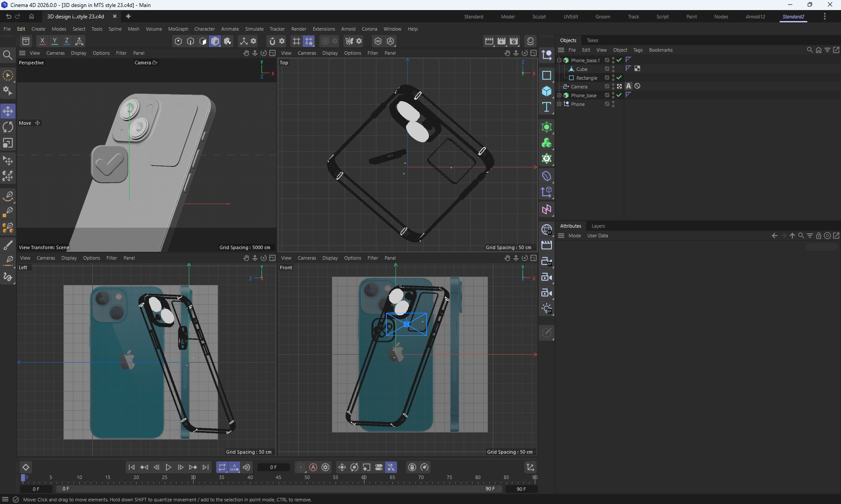The height and width of the screenshot is (504, 841).
Task: Click the Record Active Objects button
Action: (301, 467)
